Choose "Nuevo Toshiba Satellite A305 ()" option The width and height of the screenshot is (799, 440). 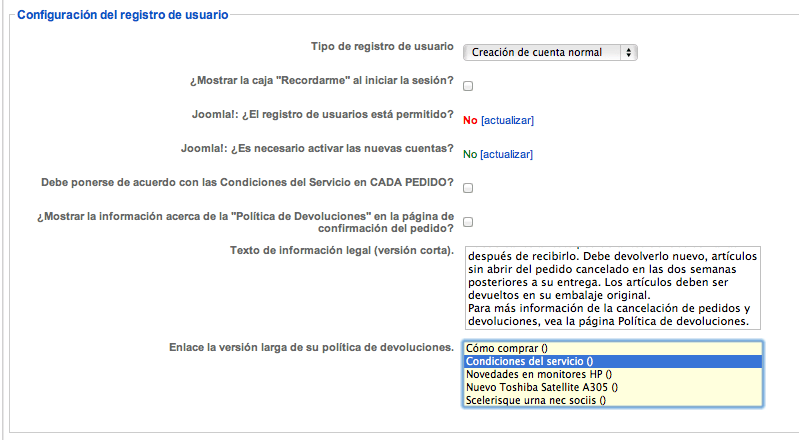(x=613, y=387)
